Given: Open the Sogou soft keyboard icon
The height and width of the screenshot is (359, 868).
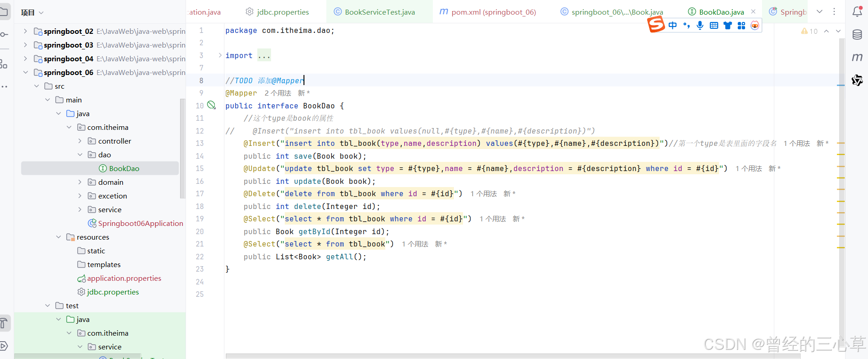Looking at the screenshot, I should pos(714,26).
